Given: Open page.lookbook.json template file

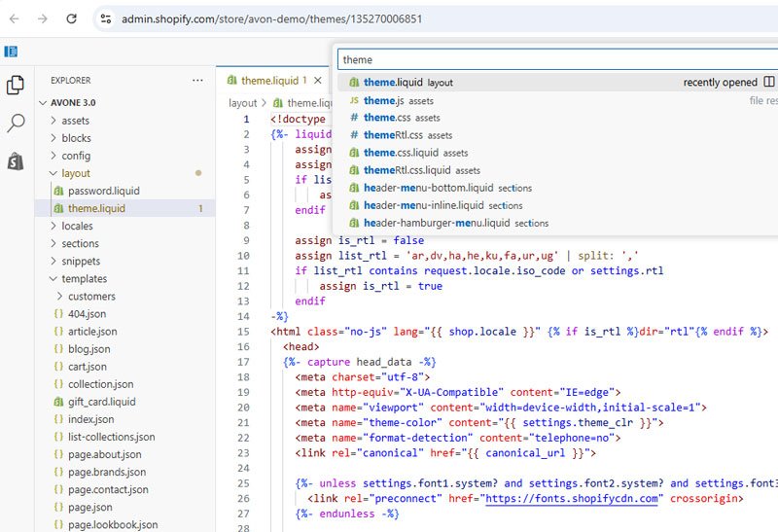Looking at the screenshot, I should pos(125,524).
